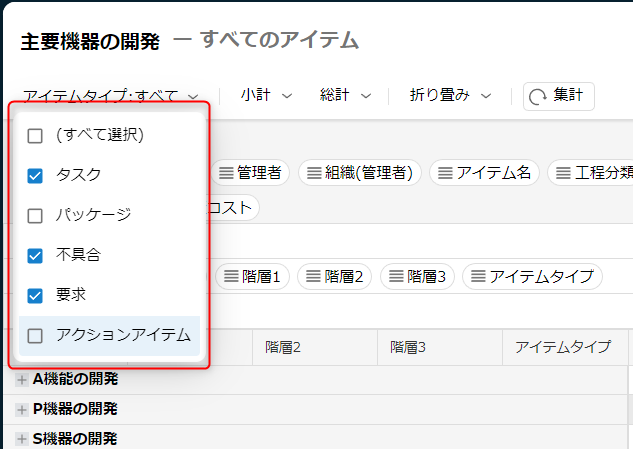Image resolution: width=633 pixels, height=449 pixels.
Task: Click the plus icon beside S機器の開発
Action: 22,439
